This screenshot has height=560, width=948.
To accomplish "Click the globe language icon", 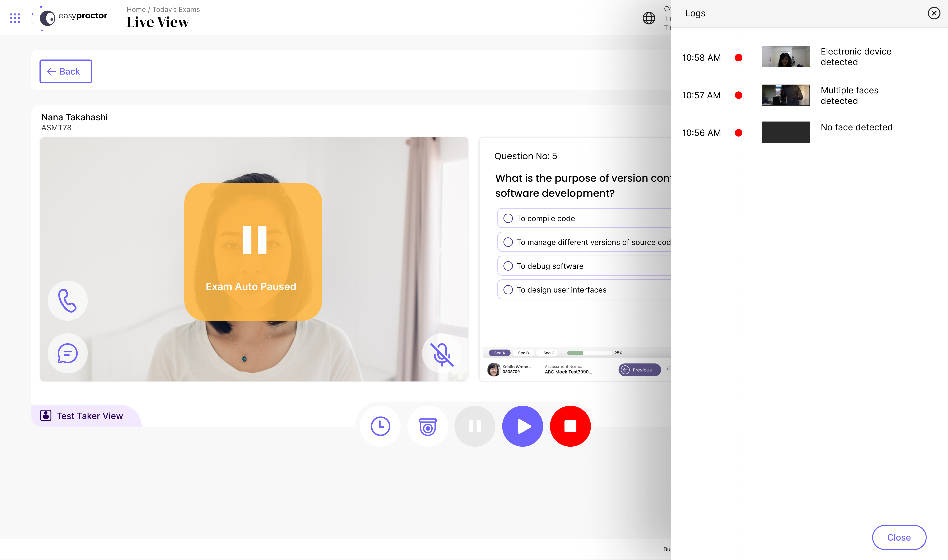I will tap(649, 18).
